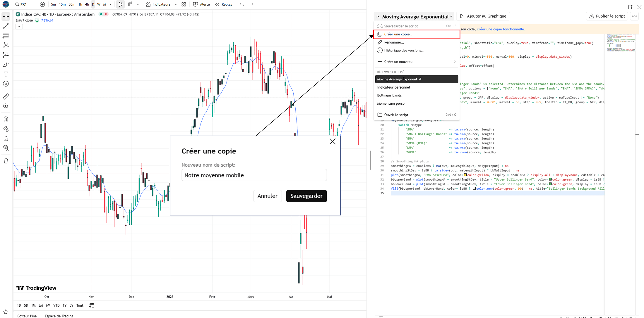Select 'Bollinger Bands' from recent scripts
Image resolution: width=644 pixels, height=318 pixels.
coord(389,95)
